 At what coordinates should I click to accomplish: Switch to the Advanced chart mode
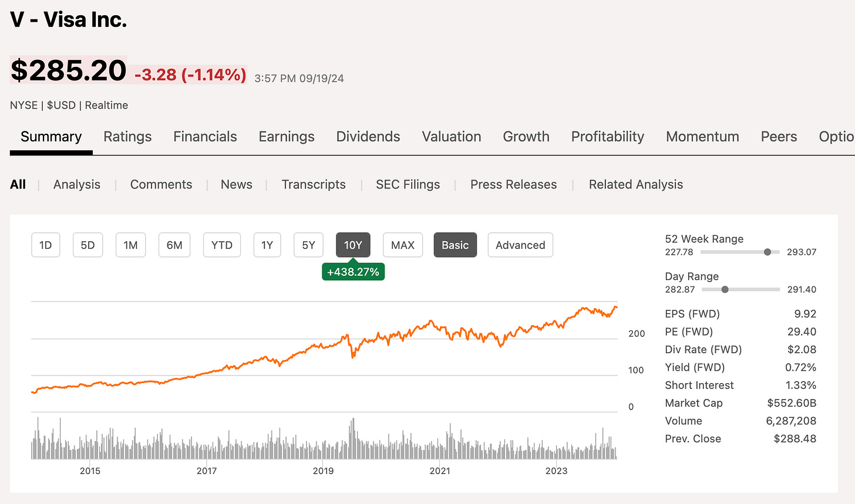tap(520, 245)
